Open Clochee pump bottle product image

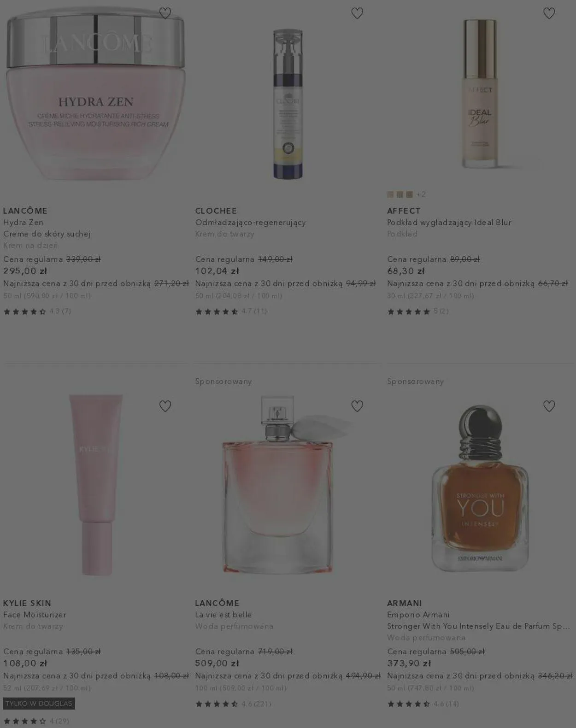288,104
